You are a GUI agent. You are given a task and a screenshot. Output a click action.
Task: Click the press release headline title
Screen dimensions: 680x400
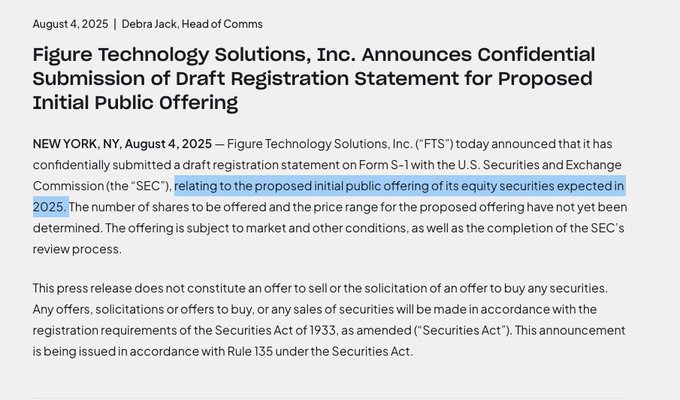[314, 79]
